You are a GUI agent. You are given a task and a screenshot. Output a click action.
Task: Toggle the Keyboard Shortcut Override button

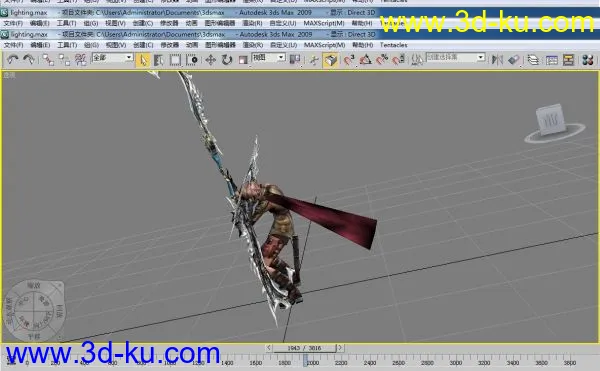331,60
